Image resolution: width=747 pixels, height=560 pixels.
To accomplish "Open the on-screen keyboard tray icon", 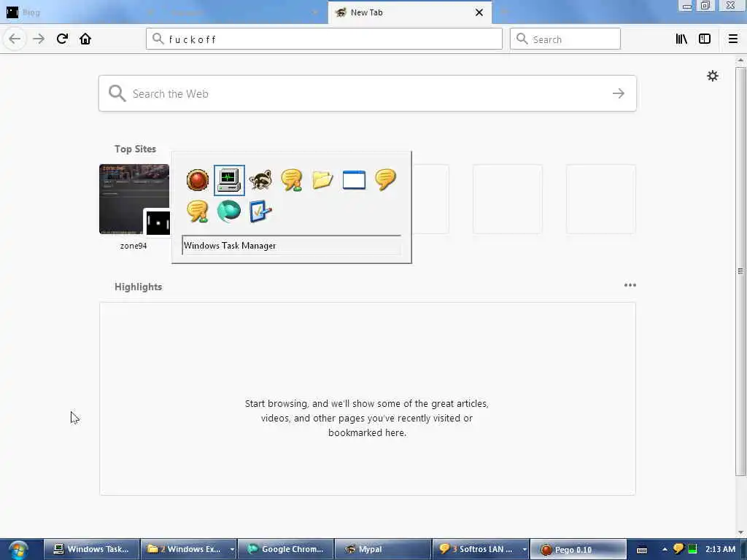I will point(642,550).
